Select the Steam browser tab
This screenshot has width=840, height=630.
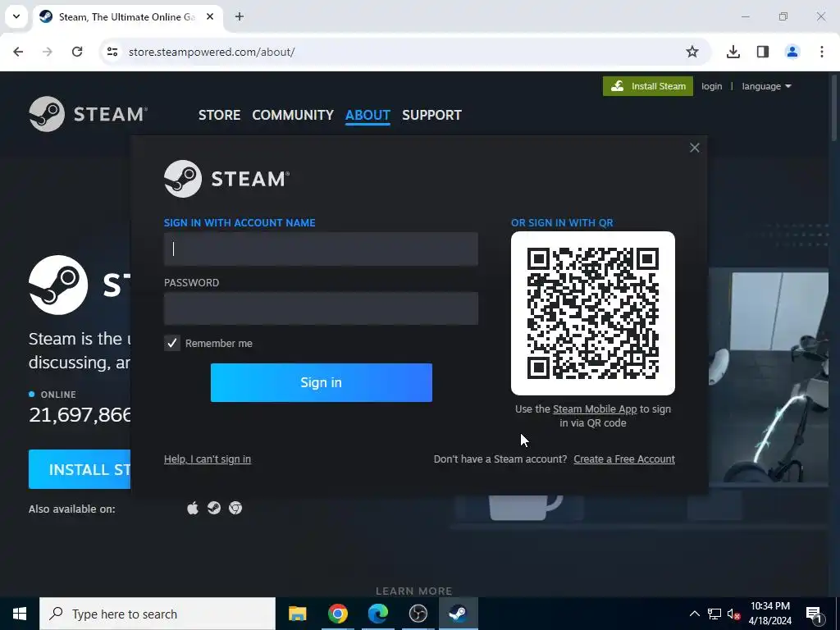[126, 16]
